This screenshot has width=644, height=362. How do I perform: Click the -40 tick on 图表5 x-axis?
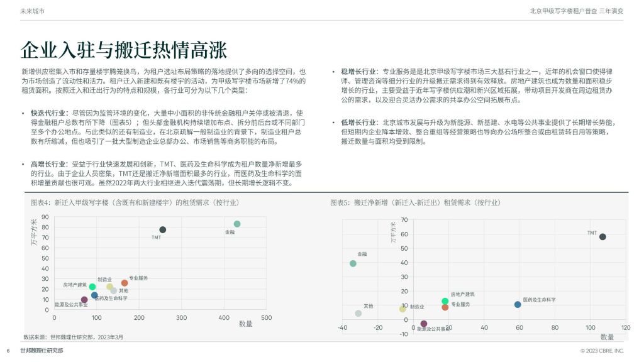pyautogui.click(x=342, y=327)
